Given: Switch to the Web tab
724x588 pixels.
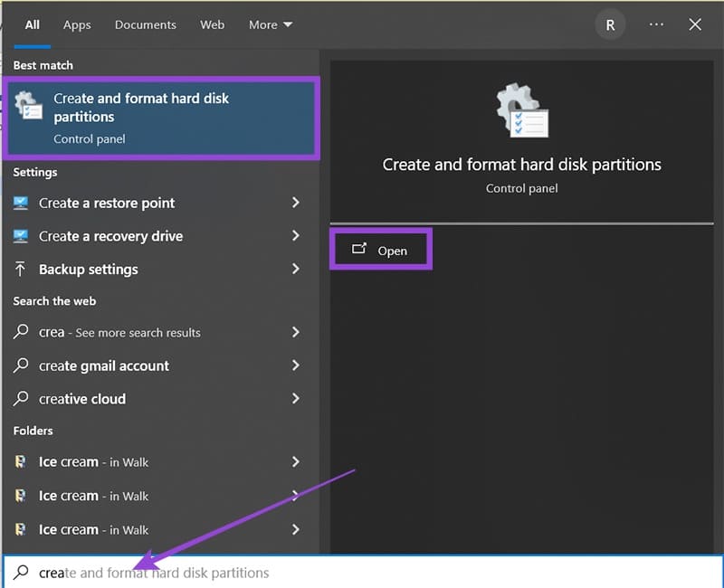Looking at the screenshot, I should 212,25.
